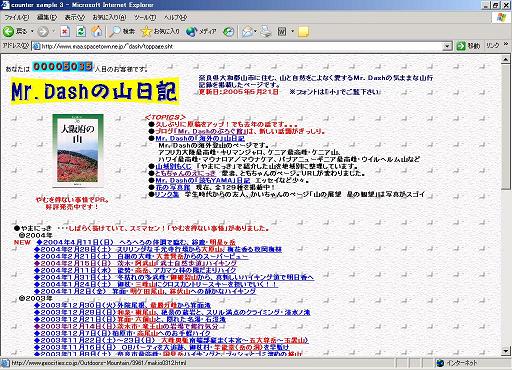Screen dimensions: 512x370
Task: Open the Tools menu (ツール)
Action: tap(145, 17)
